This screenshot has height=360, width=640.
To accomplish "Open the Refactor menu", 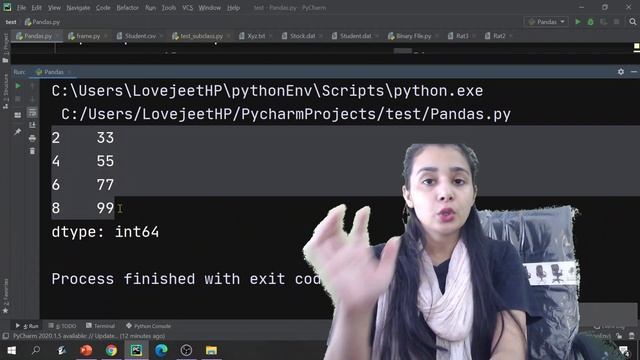I will (x=127, y=8).
